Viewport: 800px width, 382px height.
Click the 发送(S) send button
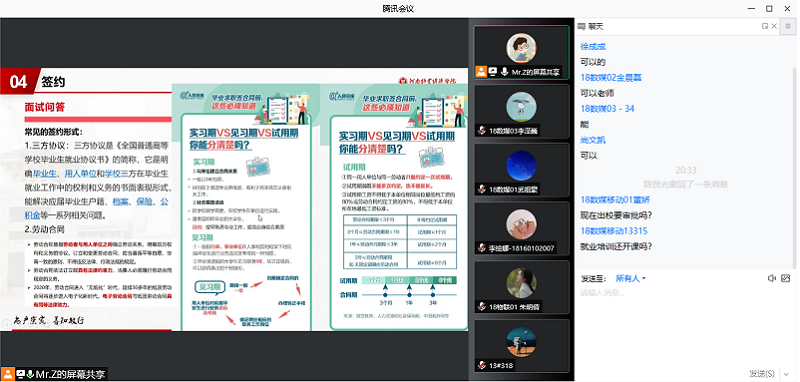click(762, 374)
